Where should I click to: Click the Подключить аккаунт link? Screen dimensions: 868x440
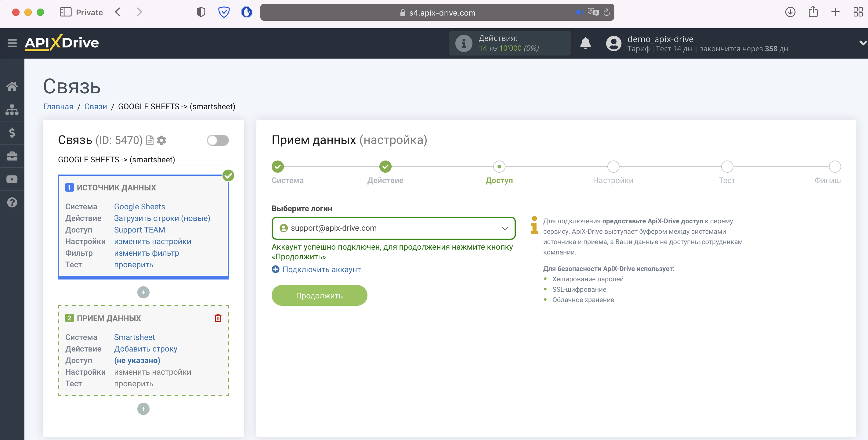[x=321, y=269]
